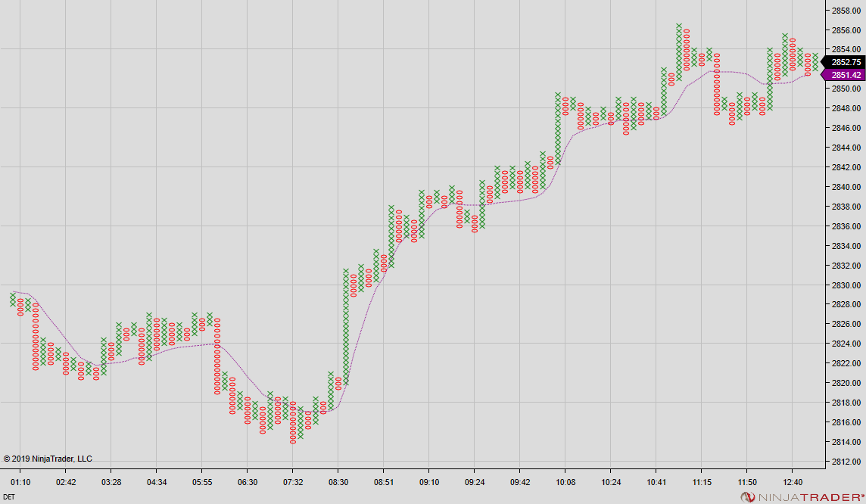The height and width of the screenshot is (504, 866).
Task: Click the 2850.00 price axis label
Action: [x=846, y=89]
